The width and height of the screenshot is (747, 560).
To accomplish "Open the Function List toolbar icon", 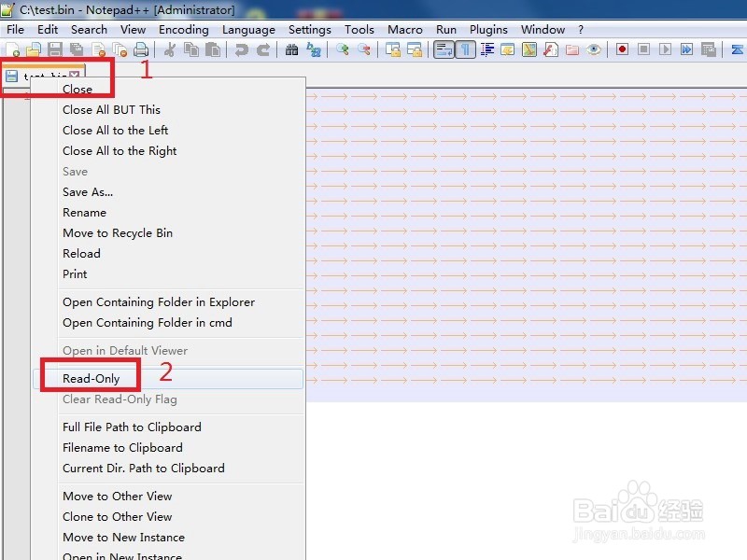I will pyautogui.click(x=551, y=49).
